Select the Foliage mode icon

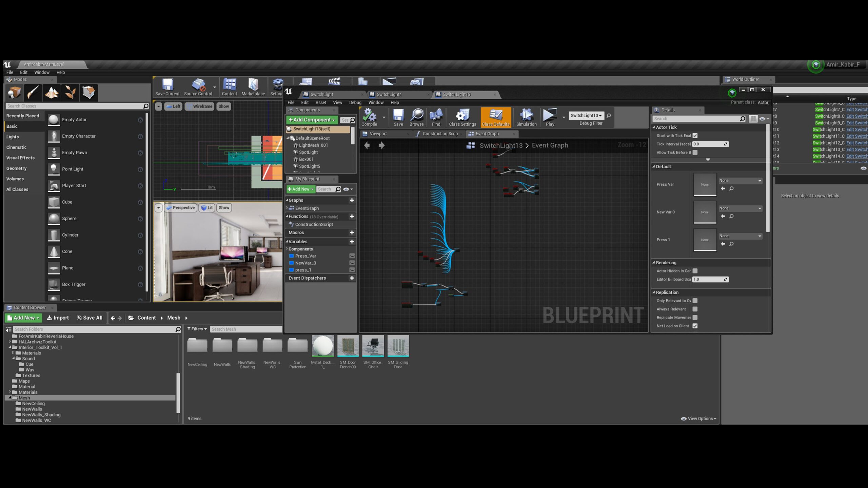(x=70, y=92)
